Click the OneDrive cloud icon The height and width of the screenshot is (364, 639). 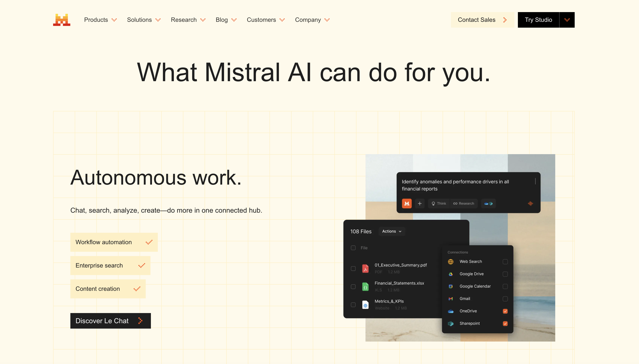click(x=450, y=311)
